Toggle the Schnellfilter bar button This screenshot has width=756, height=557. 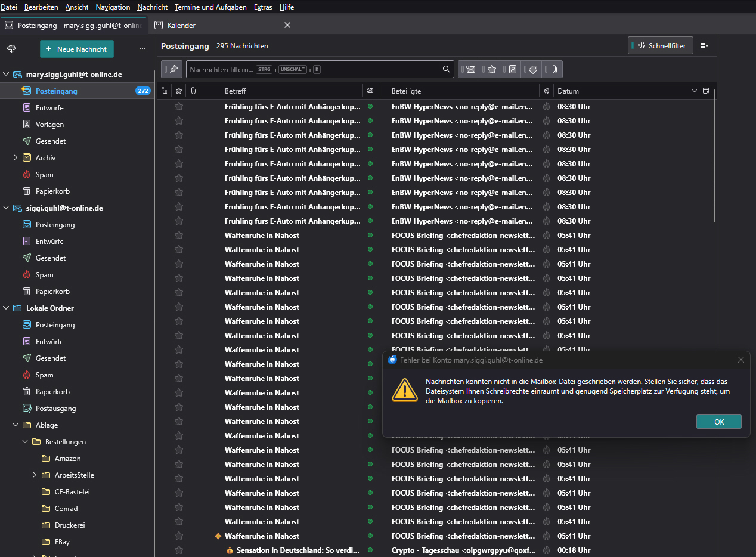[x=661, y=46]
